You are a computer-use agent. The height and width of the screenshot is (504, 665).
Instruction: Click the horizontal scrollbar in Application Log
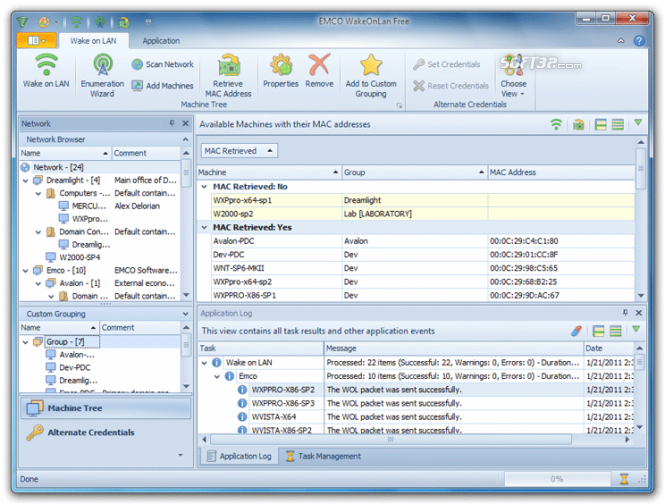[x=390, y=440]
